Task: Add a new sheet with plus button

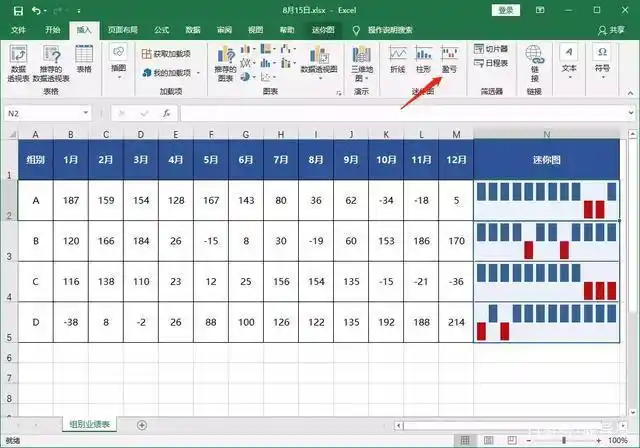Action: click(142, 425)
